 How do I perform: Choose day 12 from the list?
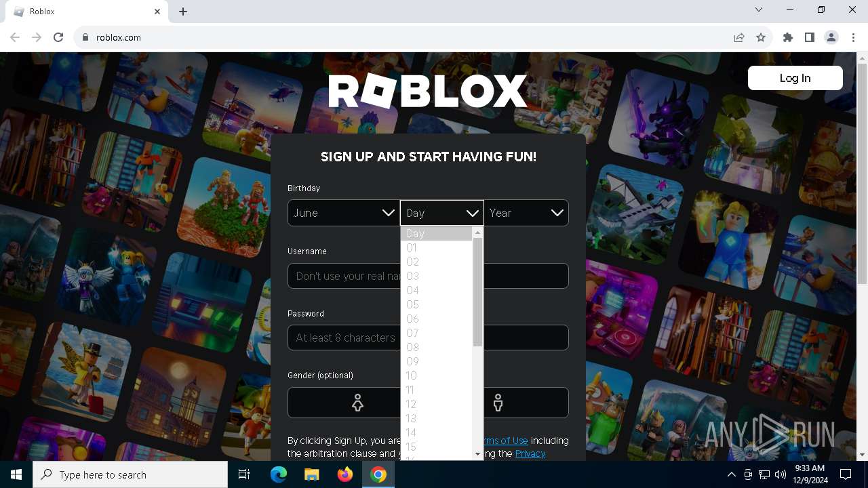click(436, 404)
